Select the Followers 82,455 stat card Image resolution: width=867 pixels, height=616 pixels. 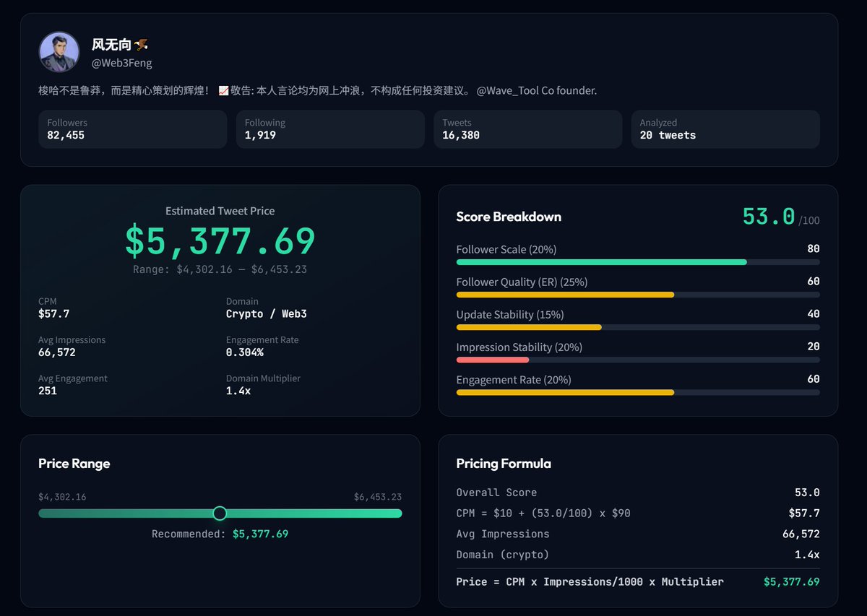132,129
